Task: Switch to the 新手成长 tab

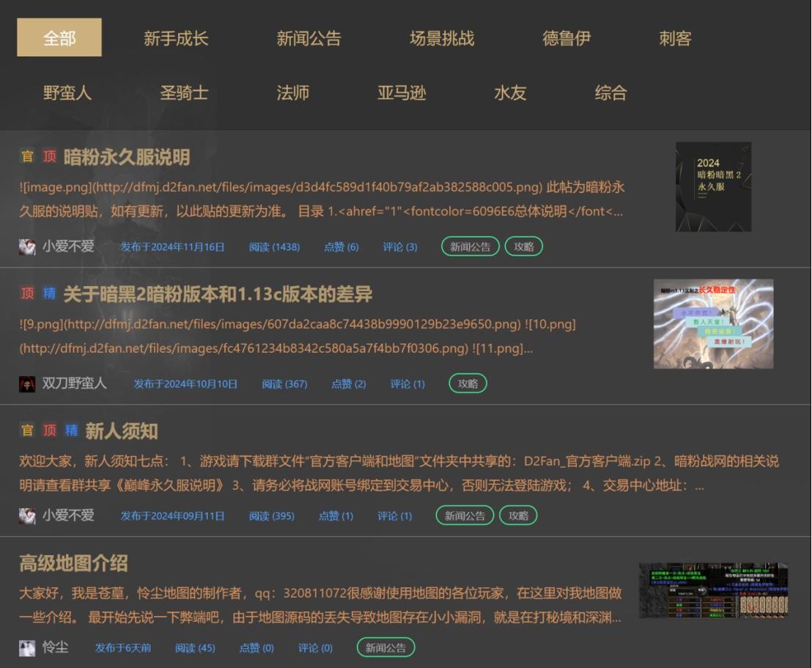Action: click(176, 38)
